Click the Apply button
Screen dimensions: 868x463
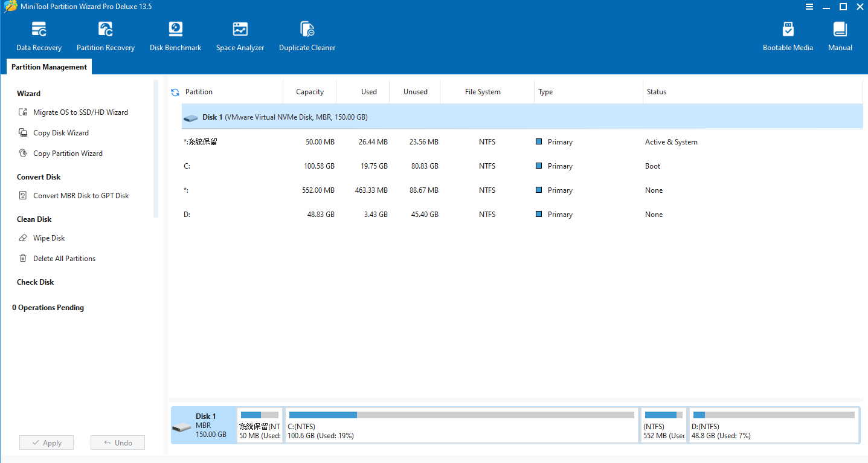coord(47,442)
